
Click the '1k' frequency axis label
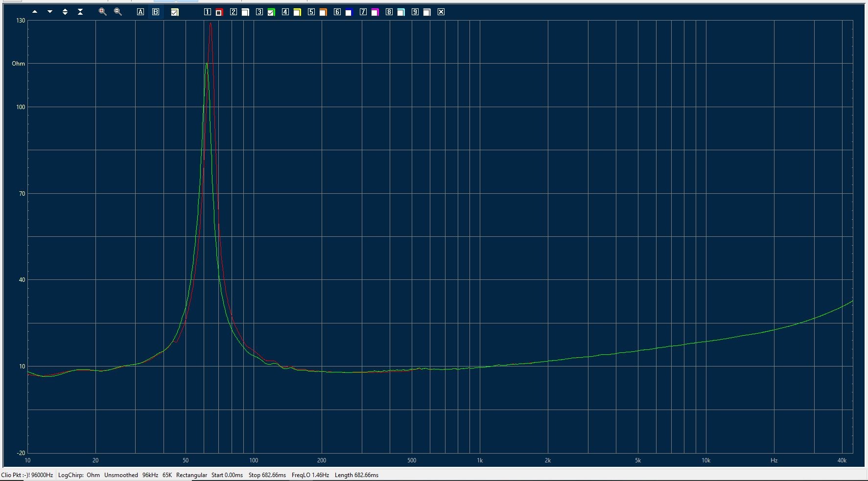point(480,460)
